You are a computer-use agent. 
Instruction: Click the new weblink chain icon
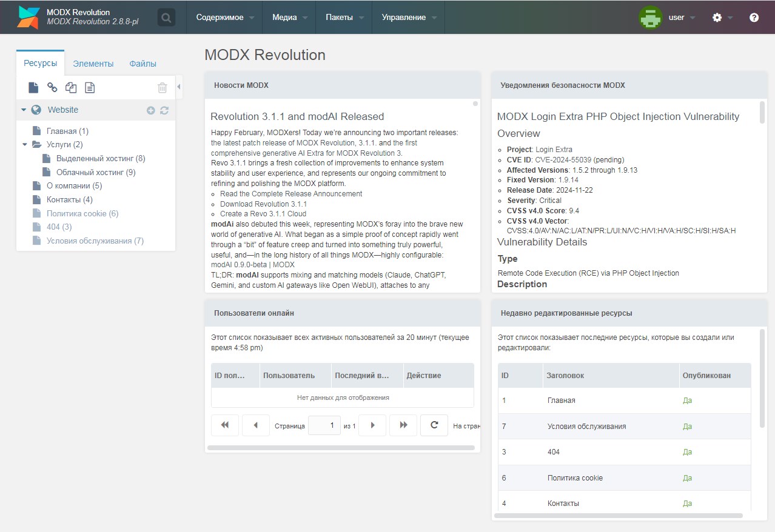(x=53, y=88)
